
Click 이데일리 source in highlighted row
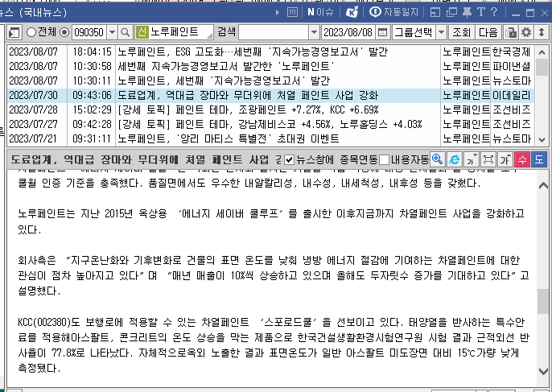(x=511, y=95)
